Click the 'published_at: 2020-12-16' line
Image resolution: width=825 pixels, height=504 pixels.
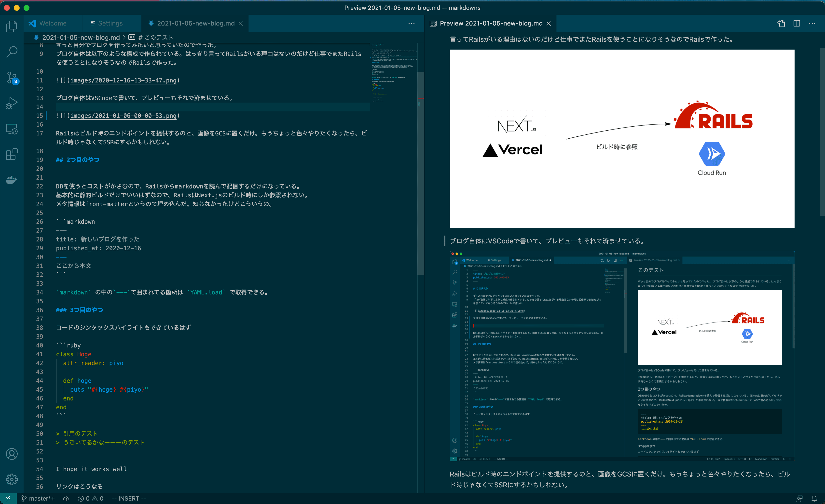pos(98,248)
